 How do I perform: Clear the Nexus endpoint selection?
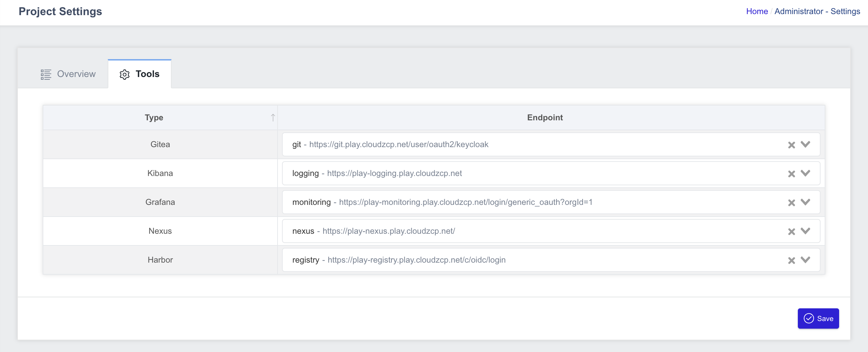tap(791, 232)
